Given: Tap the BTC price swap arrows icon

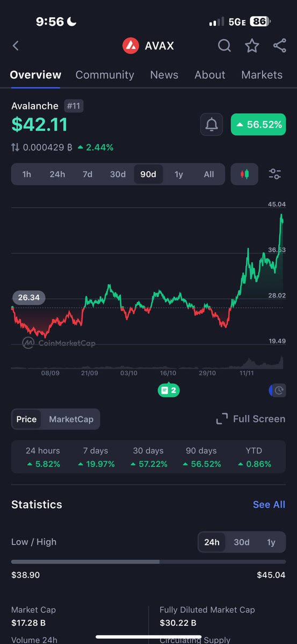Looking at the screenshot, I should [16, 147].
